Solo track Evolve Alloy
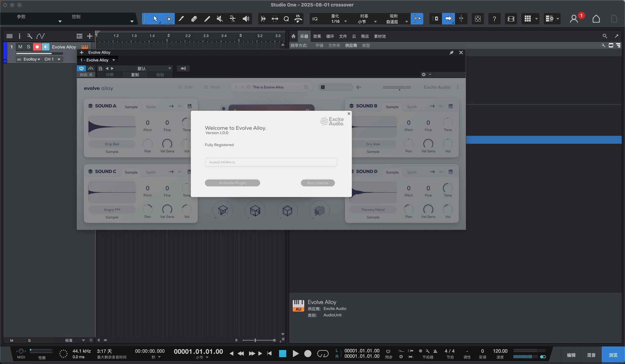The height and width of the screenshot is (364, 625). (28, 47)
